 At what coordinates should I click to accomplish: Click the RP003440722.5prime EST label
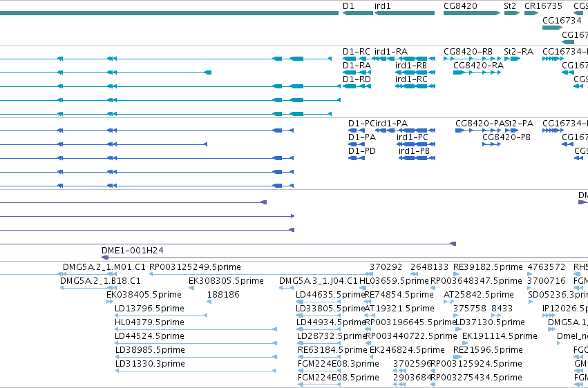point(411,336)
